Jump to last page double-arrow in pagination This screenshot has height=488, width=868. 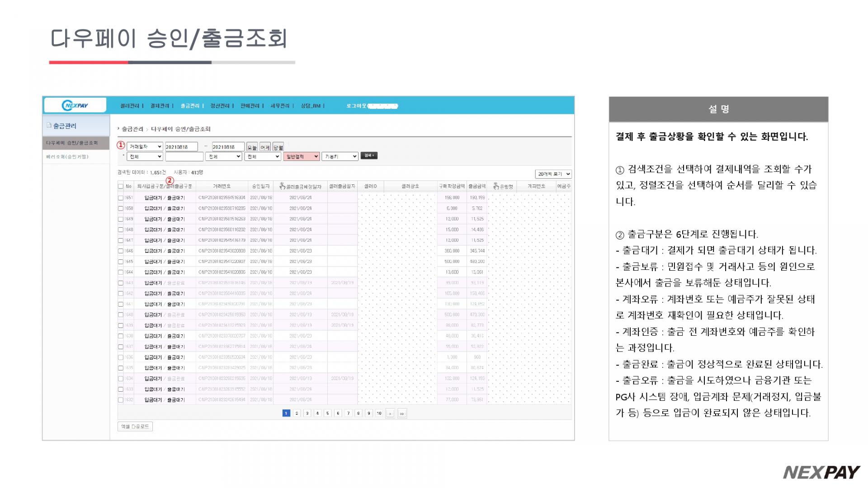[402, 413]
